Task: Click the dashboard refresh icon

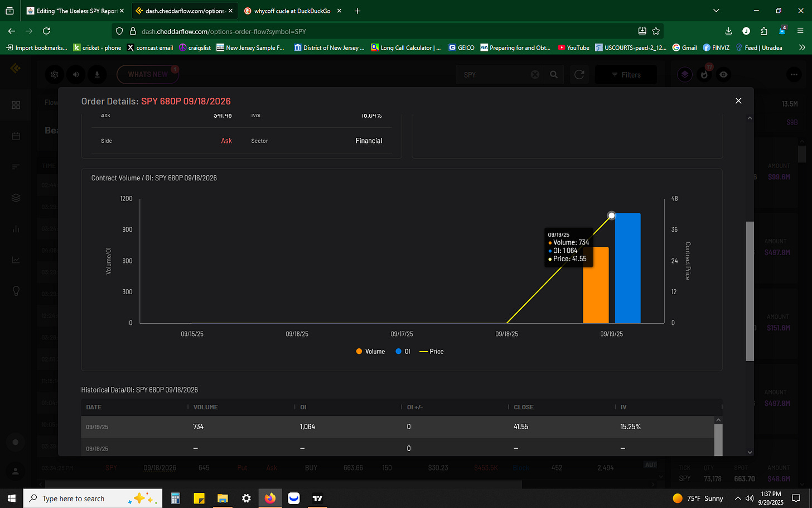Action: [x=579, y=74]
